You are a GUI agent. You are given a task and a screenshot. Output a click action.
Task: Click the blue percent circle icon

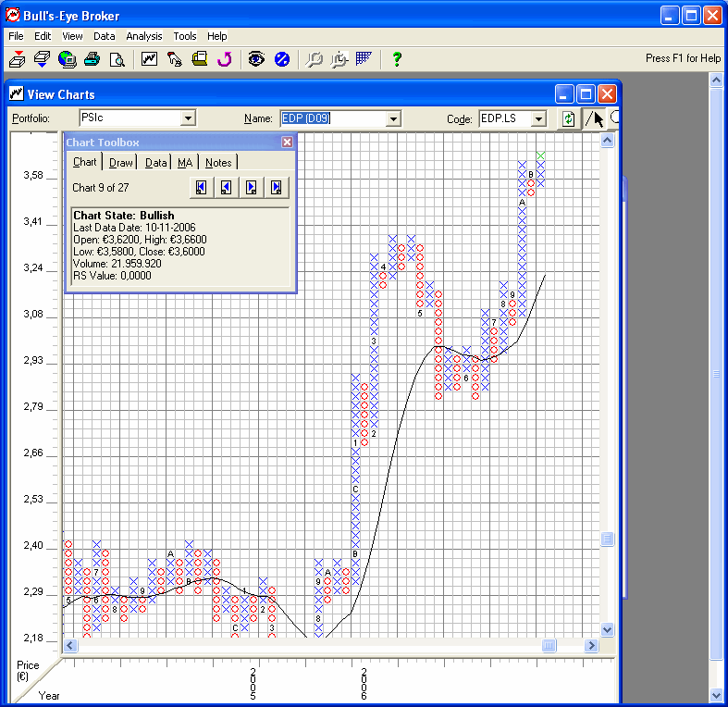click(282, 59)
